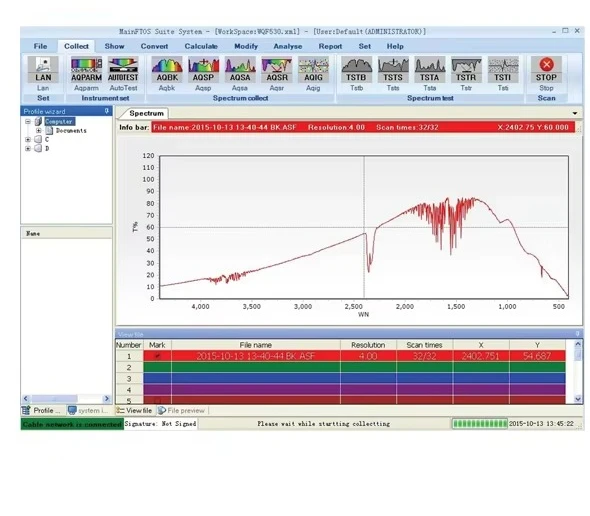Start AQSA spectrum collection
590x516 pixels.
(240, 69)
